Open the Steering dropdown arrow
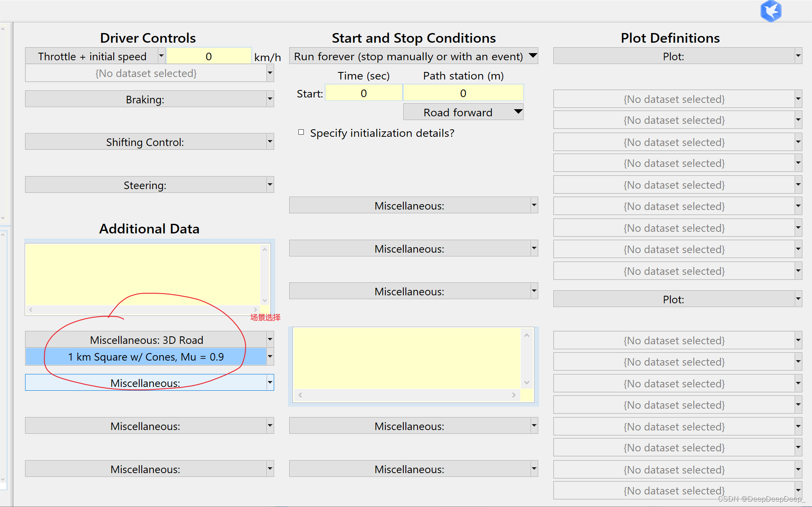 pos(270,184)
